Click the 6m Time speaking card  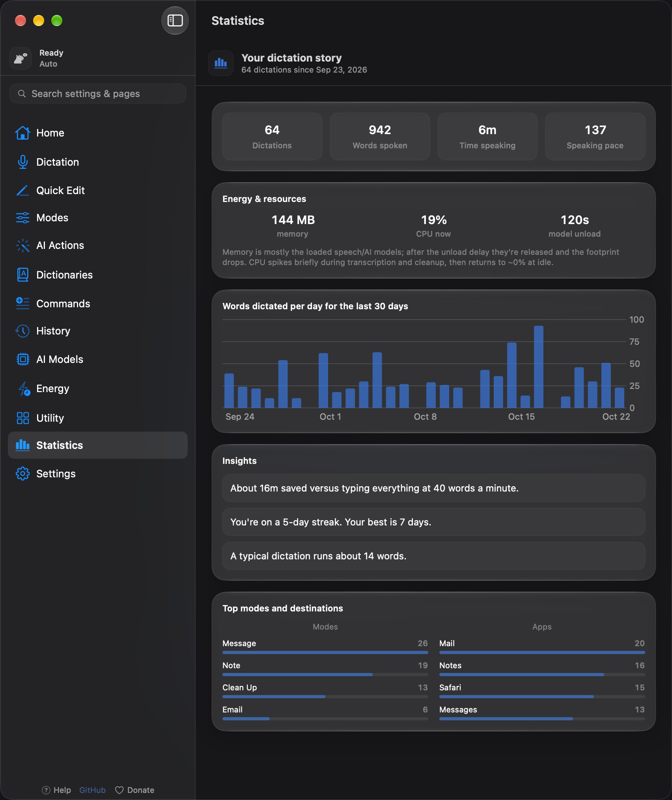487,136
